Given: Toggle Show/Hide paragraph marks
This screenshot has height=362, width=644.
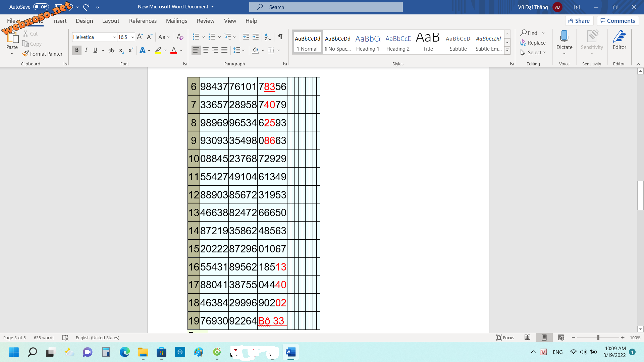Looking at the screenshot, I should pos(280,37).
